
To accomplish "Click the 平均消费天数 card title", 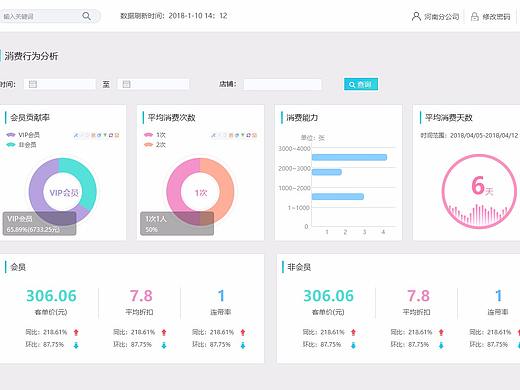I will click(x=449, y=118).
